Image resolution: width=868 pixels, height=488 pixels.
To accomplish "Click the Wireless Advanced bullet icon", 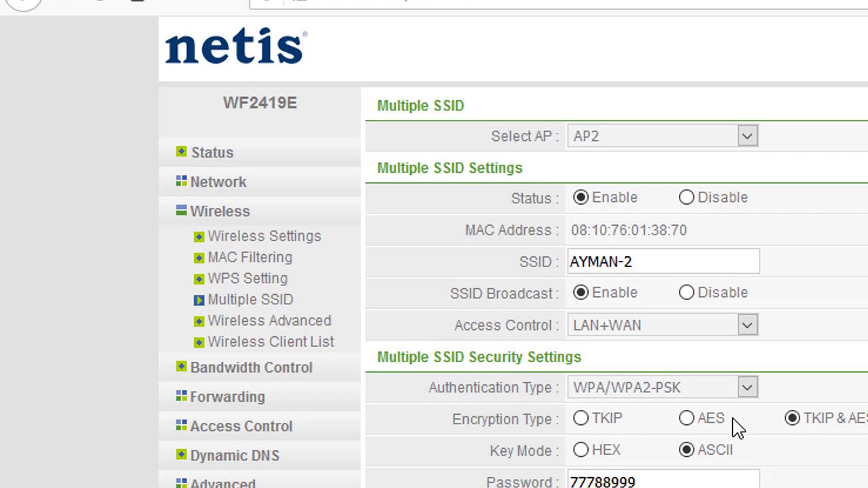I will pos(199,321).
